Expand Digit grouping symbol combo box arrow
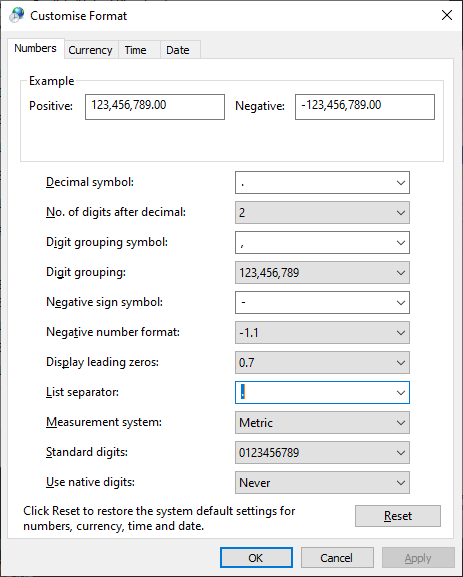Image resolution: width=463 pixels, height=577 pixels. 401,243
